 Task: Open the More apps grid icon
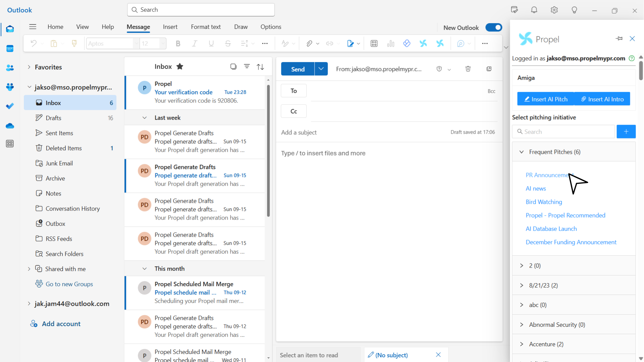(10, 144)
